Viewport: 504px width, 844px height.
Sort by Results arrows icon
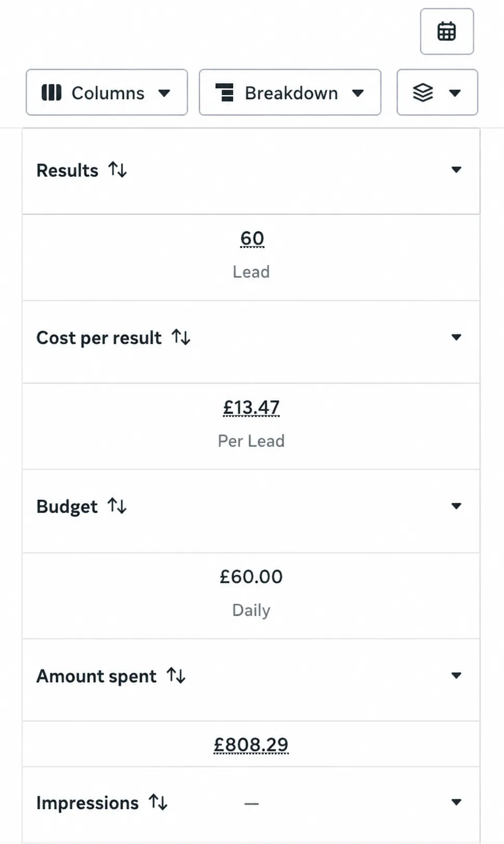pyautogui.click(x=118, y=170)
